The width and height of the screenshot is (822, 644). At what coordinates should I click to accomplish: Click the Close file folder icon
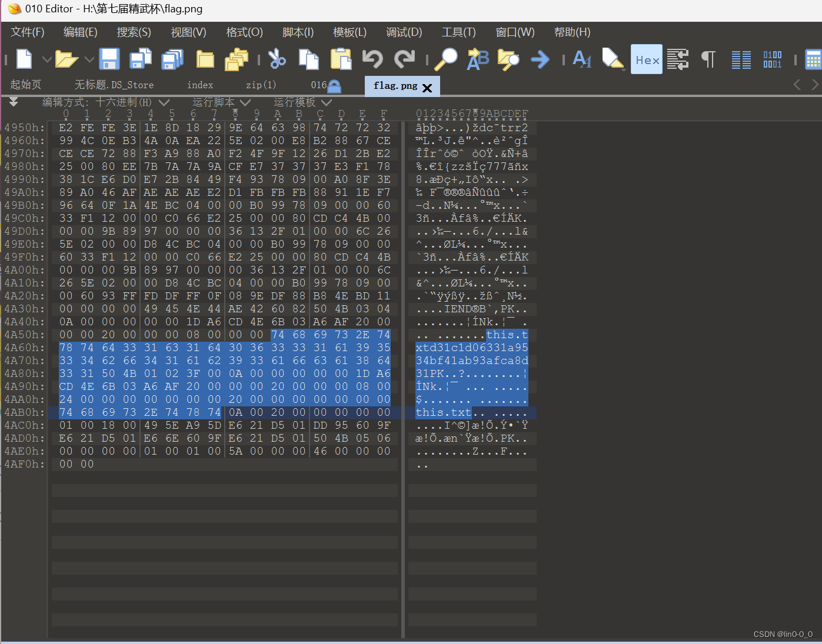click(205, 59)
